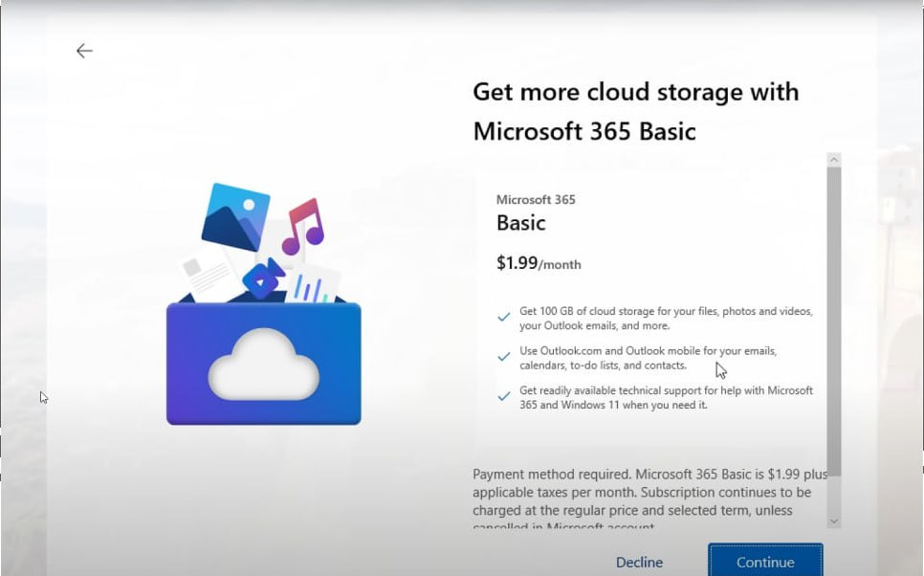Click the photo picture icon in illustration
924x576 pixels.
235,217
